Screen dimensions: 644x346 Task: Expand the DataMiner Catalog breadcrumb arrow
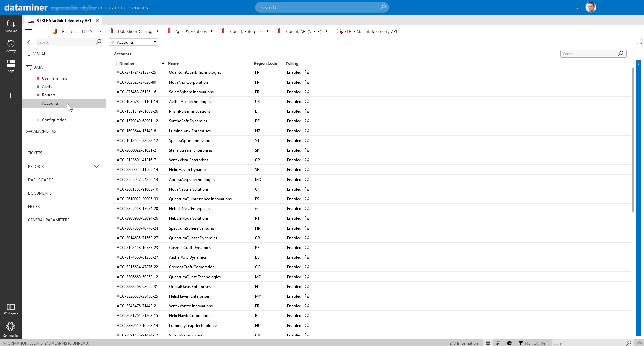point(158,31)
